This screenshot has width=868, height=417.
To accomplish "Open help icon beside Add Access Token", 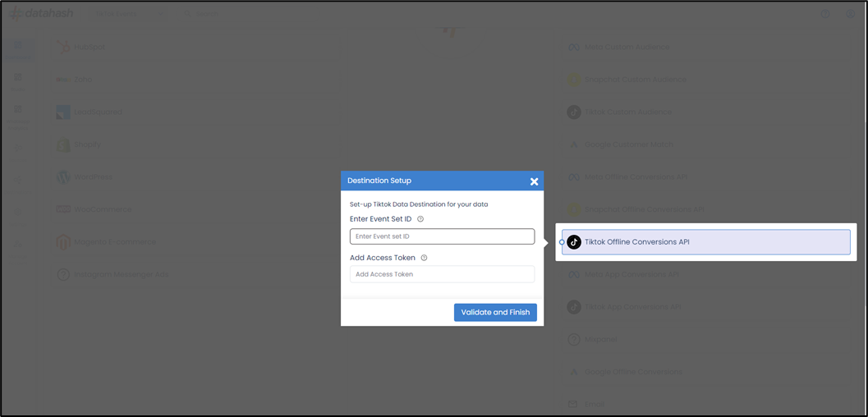I will tap(424, 258).
